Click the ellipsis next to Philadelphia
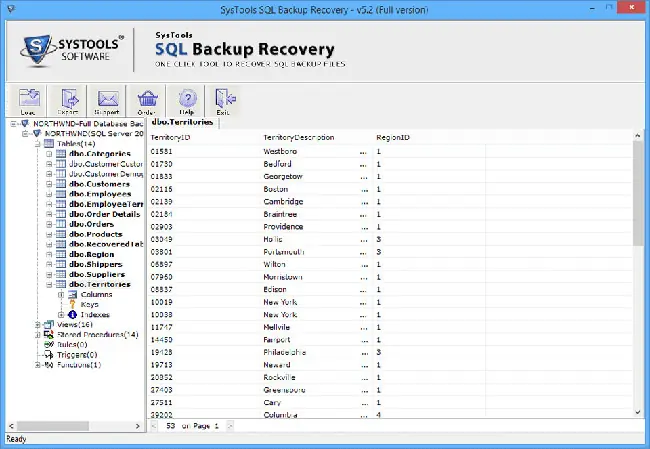The height and width of the screenshot is (449, 650). [364, 353]
